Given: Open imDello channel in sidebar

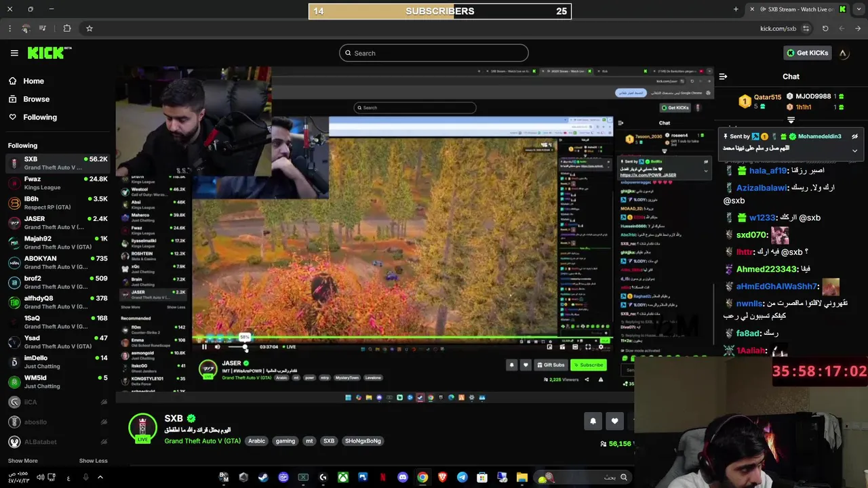Looking at the screenshot, I should [x=58, y=362].
